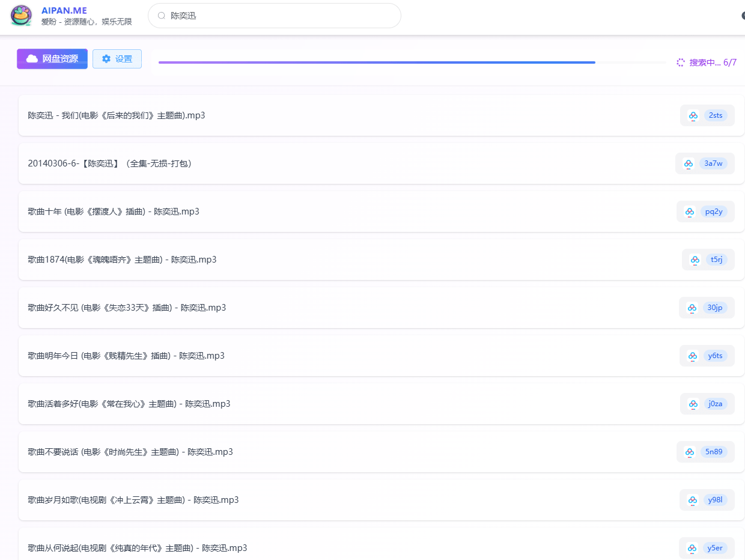Click the netdisk icon for 30jp result

[x=691, y=308]
